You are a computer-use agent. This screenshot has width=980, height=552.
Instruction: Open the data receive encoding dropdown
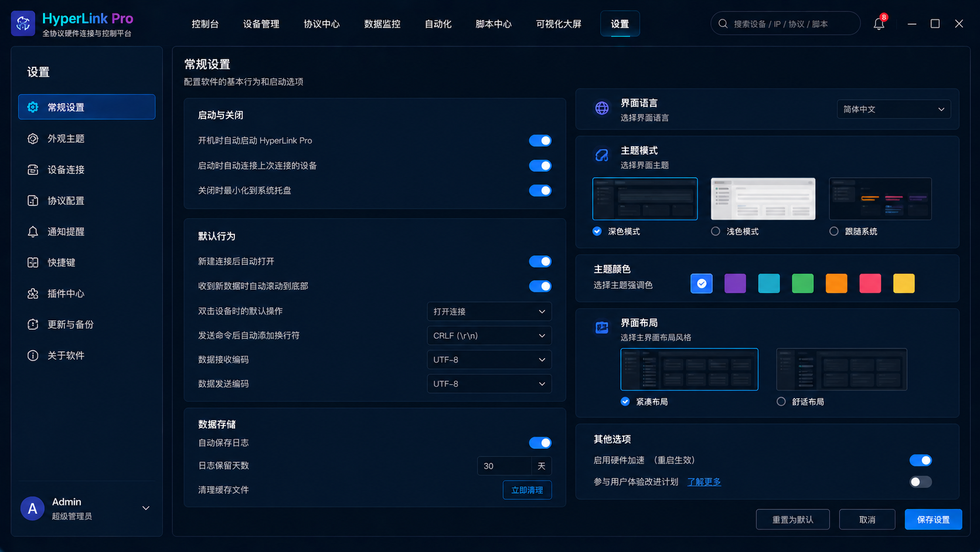click(x=489, y=360)
